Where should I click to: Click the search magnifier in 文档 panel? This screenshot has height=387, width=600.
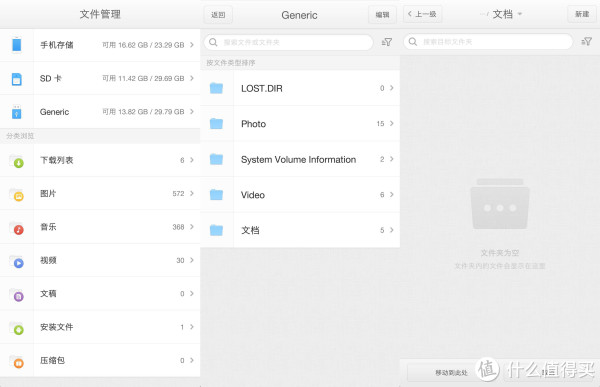coord(412,41)
